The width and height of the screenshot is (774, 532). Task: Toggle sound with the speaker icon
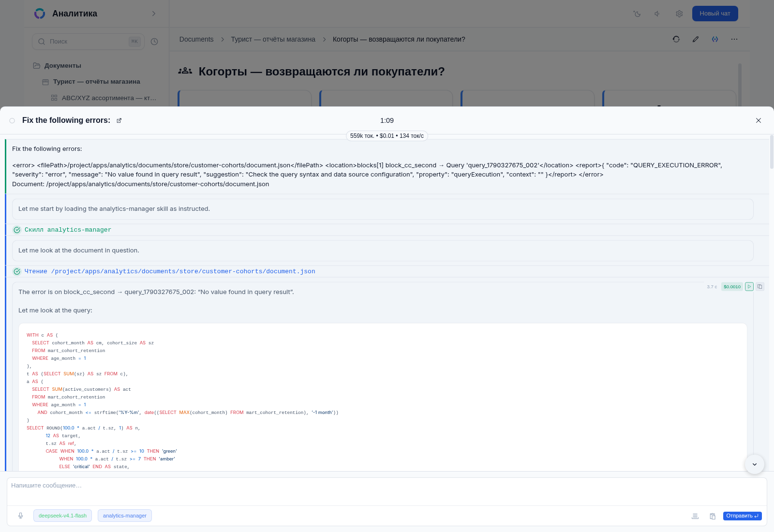click(657, 14)
